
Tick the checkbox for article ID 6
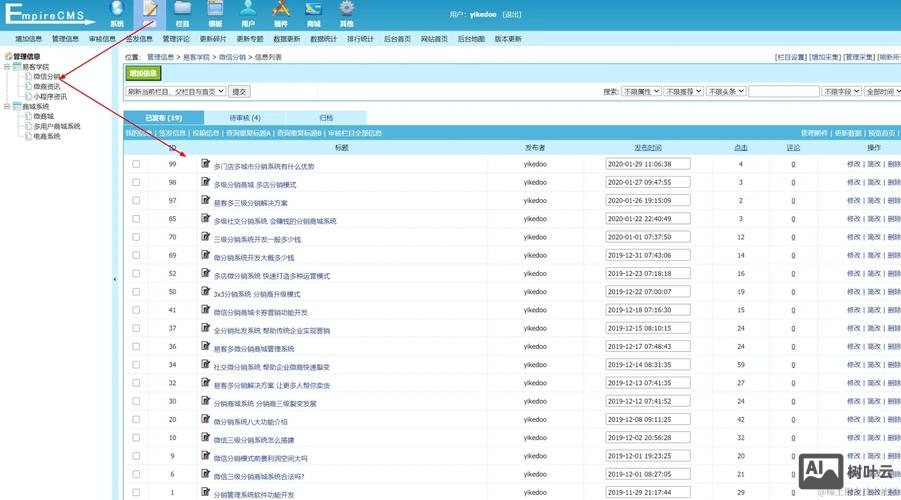pyautogui.click(x=136, y=474)
